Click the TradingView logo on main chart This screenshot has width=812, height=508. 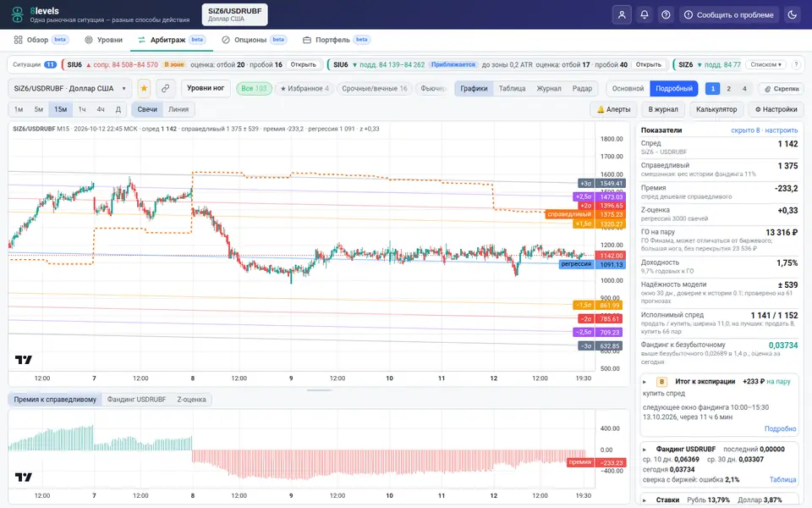coord(24,360)
